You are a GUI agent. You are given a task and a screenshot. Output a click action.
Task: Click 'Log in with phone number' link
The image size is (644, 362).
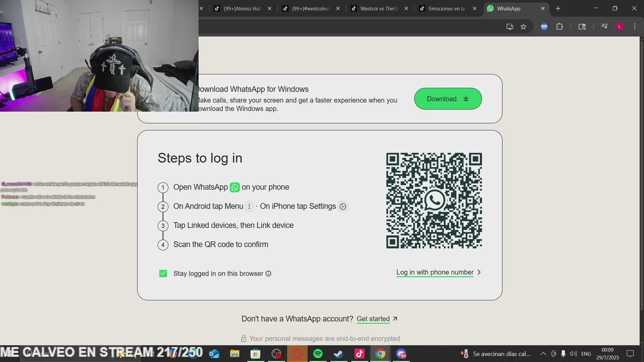coord(435,273)
